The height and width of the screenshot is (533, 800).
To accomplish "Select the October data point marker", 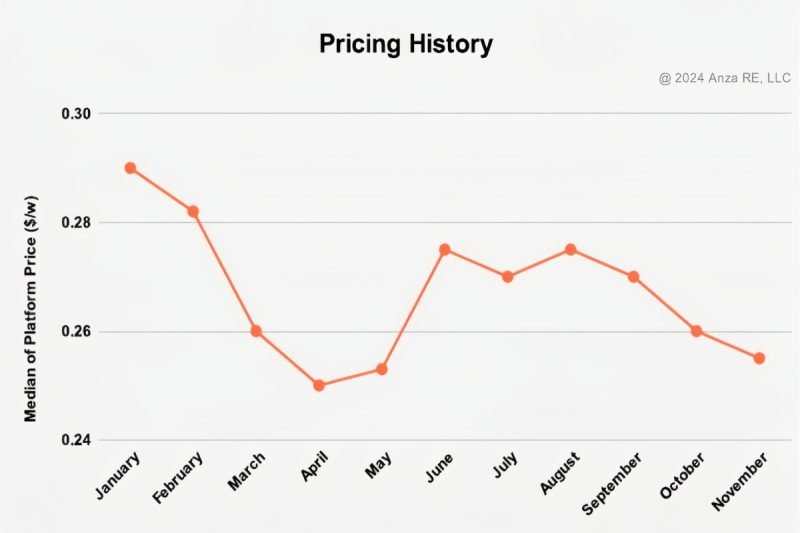I will [696, 331].
